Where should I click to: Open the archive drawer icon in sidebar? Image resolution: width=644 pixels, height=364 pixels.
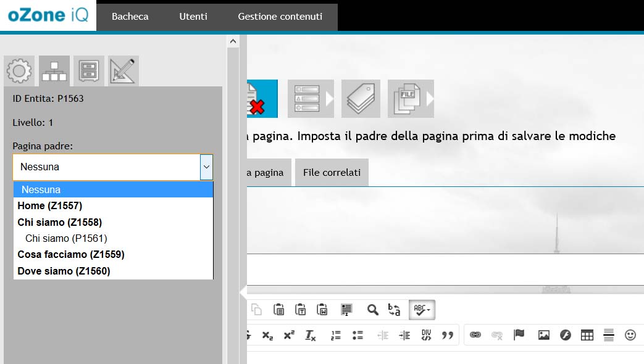tap(88, 70)
